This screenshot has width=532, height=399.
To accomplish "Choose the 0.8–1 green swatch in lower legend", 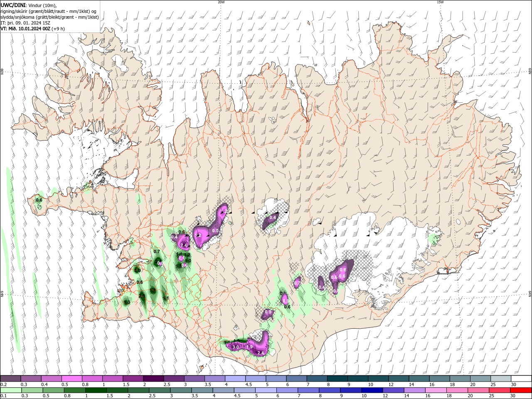I will pyautogui.click(x=75, y=390).
